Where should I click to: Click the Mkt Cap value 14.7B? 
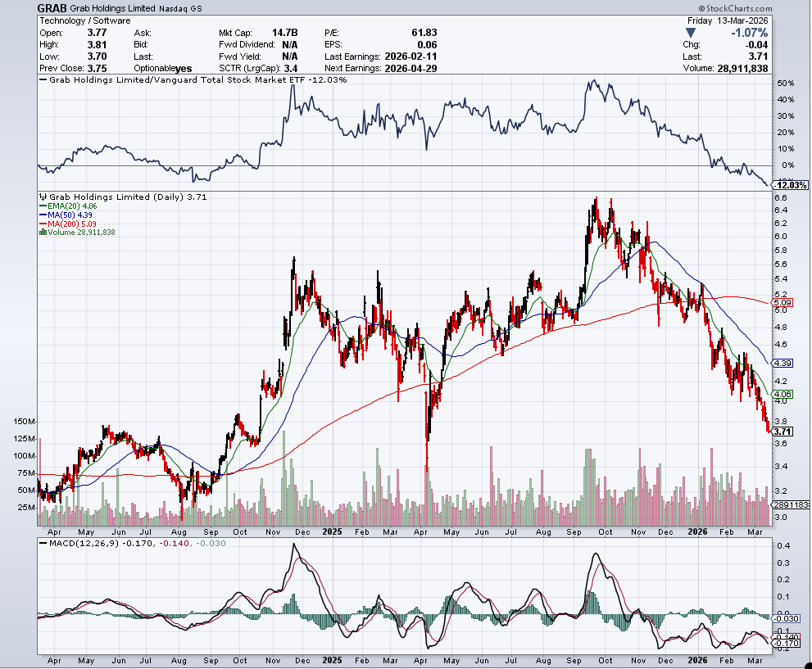[285, 33]
